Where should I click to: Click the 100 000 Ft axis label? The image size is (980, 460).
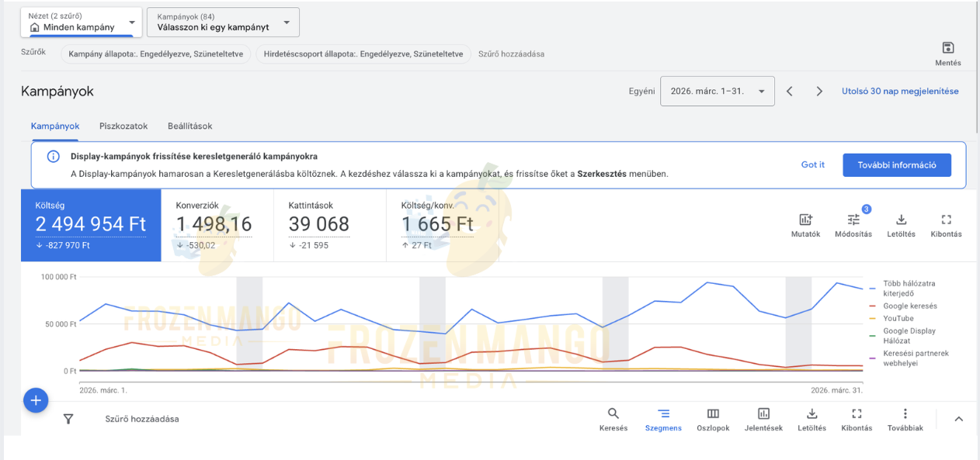coord(59,276)
